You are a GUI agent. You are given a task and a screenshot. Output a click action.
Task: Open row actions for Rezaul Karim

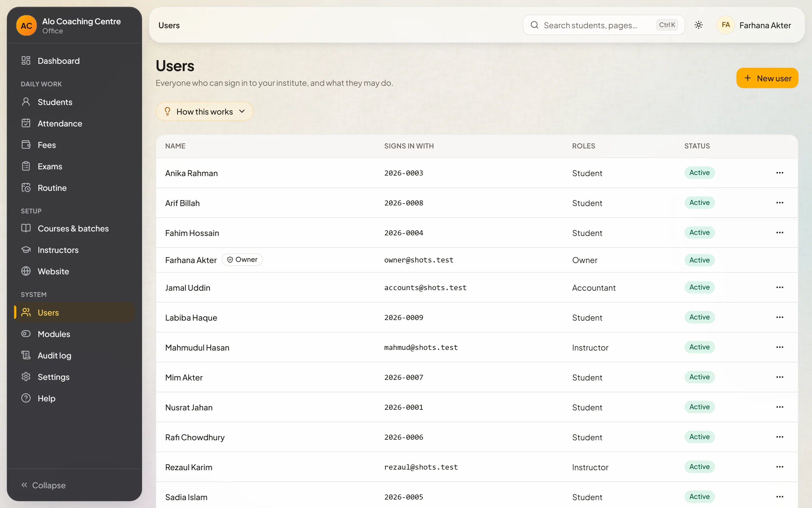780,467
